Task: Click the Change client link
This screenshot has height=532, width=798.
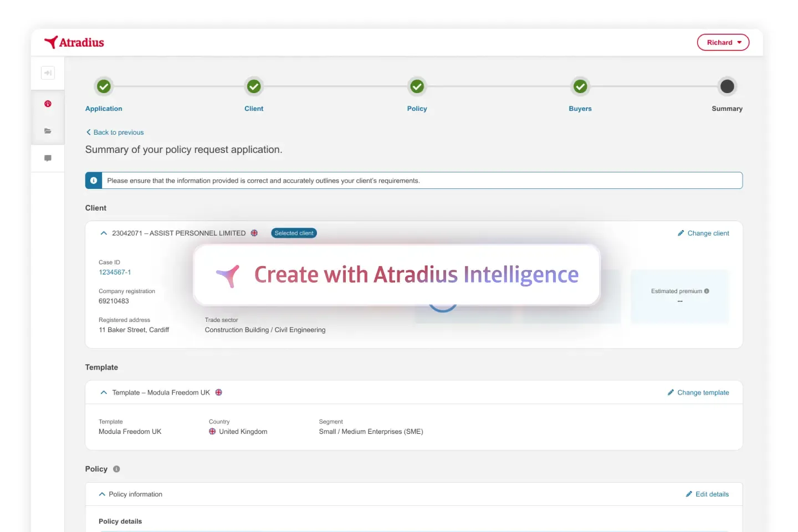Action: tap(703, 233)
